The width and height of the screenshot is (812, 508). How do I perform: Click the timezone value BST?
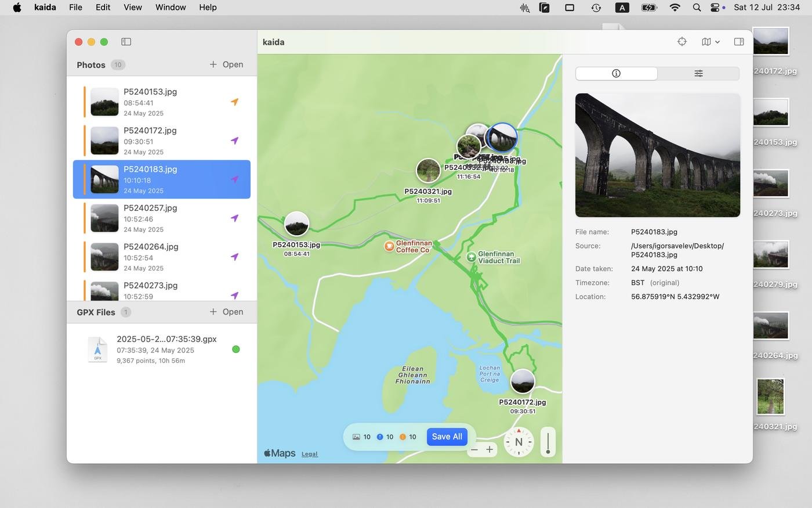coord(637,283)
